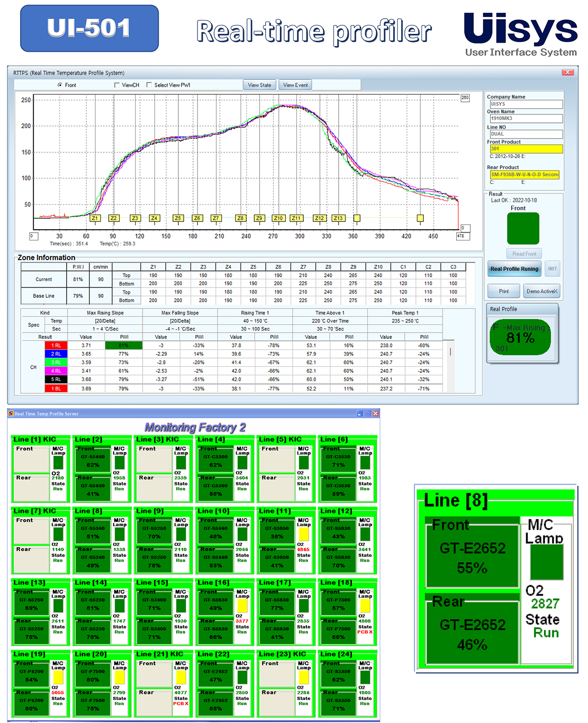
Task: Tick the Select View PWI checkbox
Action: [149, 85]
